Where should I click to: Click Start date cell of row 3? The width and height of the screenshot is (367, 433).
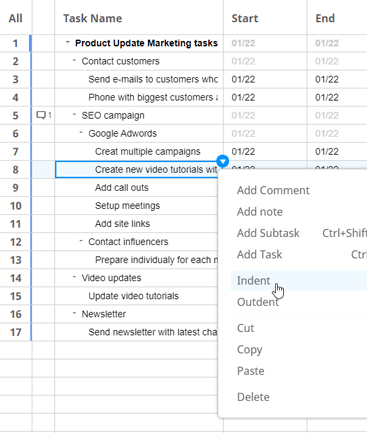click(265, 79)
